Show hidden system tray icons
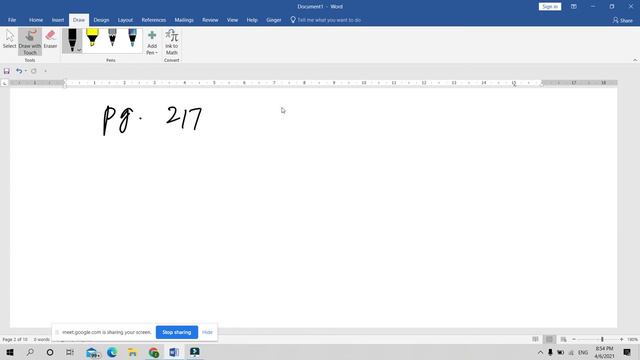 [x=540, y=352]
